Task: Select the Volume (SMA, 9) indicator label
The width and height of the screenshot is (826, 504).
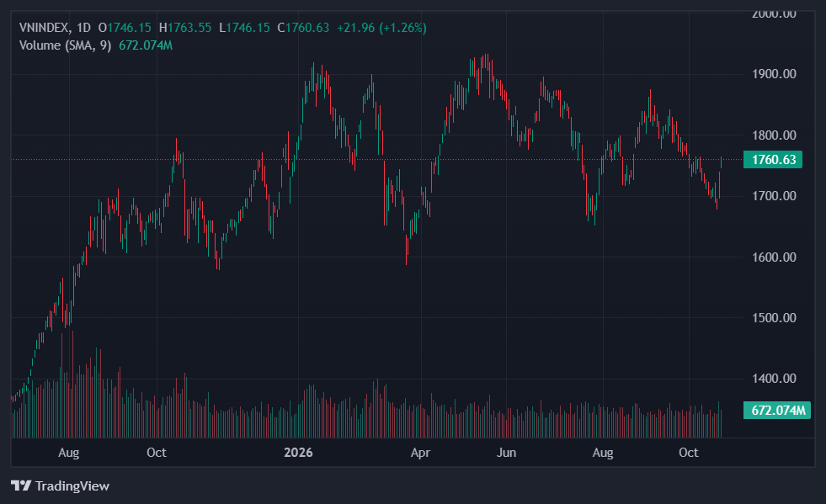Action: coord(66,45)
